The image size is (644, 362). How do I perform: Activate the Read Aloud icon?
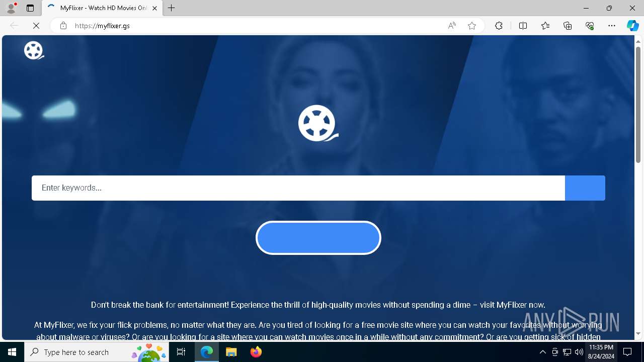tap(452, 26)
